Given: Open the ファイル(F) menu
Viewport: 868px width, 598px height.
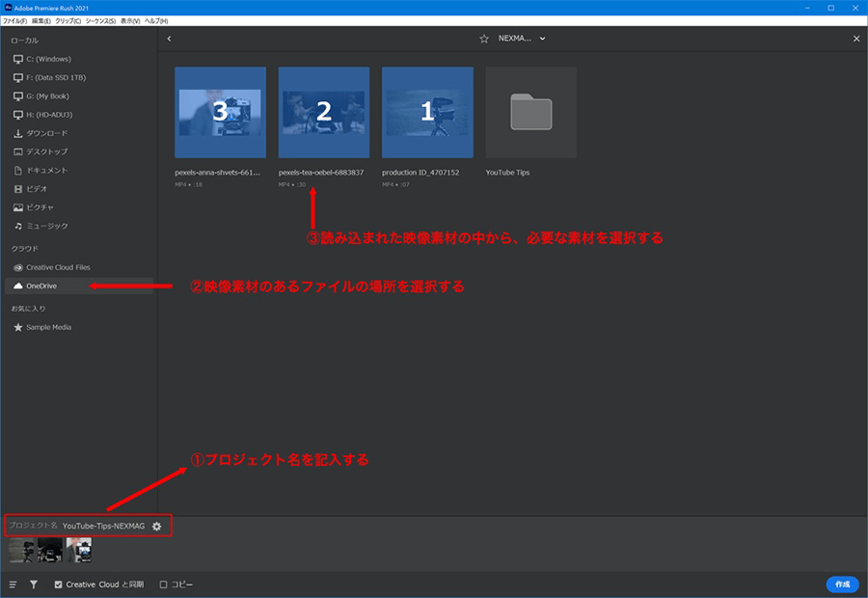Looking at the screenshot, I should tap(14, 21).
